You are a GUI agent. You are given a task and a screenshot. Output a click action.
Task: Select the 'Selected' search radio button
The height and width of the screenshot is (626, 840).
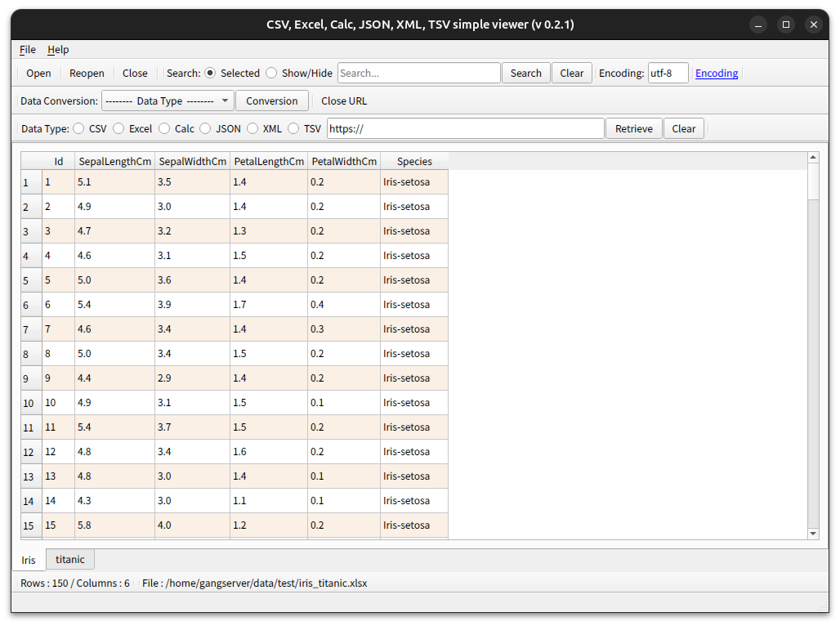[211, 73]
